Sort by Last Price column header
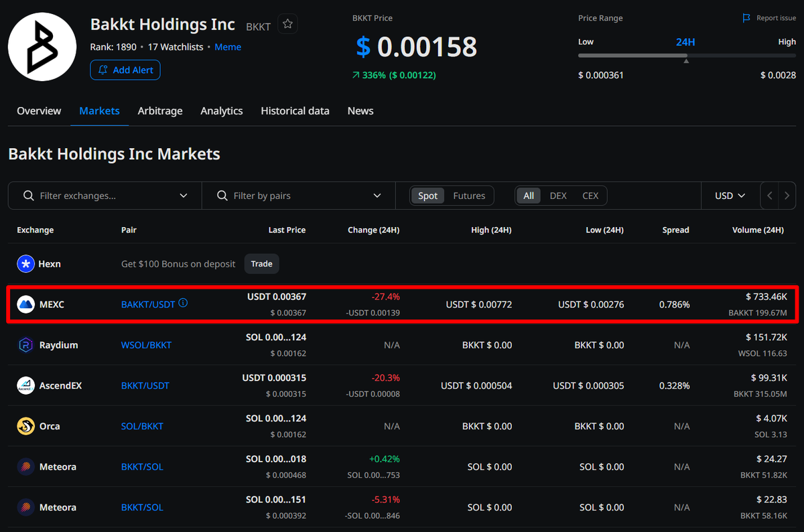 coord(287,230)
